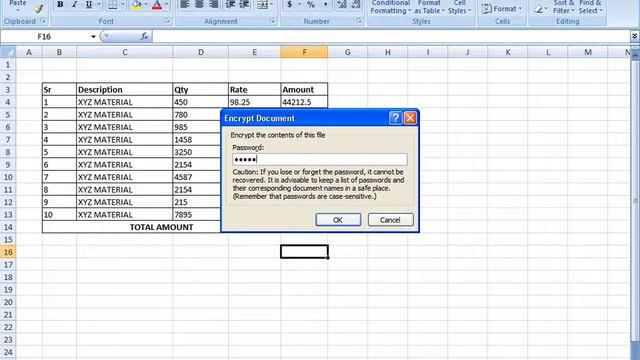Open Conditional Formatting menu
The height and width of the screenshot is (360, 640).
pyautogui.click(x=391, y=7)
